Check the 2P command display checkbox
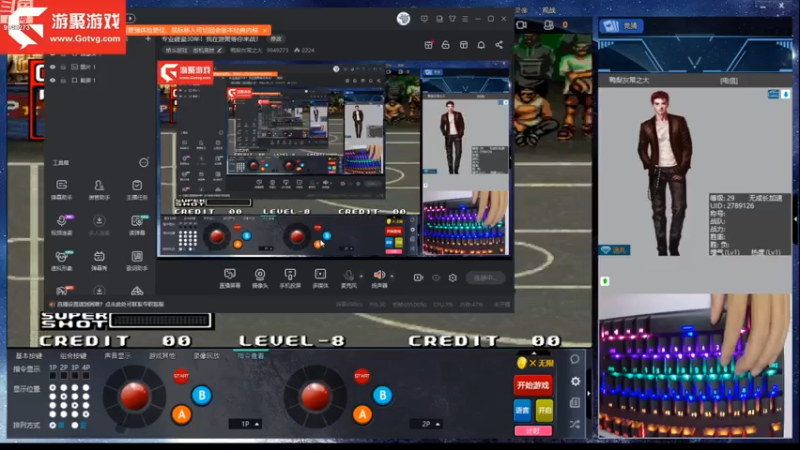The image size is (800, 450). click(64, 376)
